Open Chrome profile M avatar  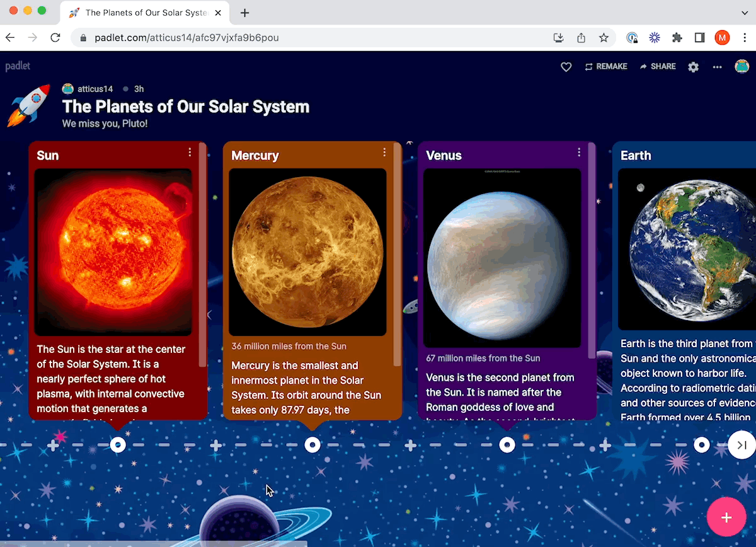(722, 38)
